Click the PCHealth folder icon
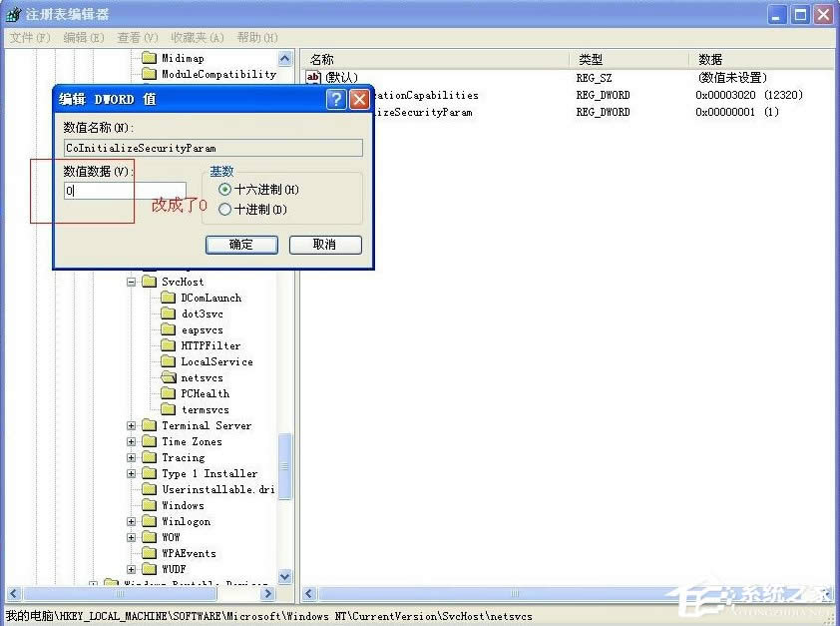This screenshot has width=840, height=626. coord(170,393)
